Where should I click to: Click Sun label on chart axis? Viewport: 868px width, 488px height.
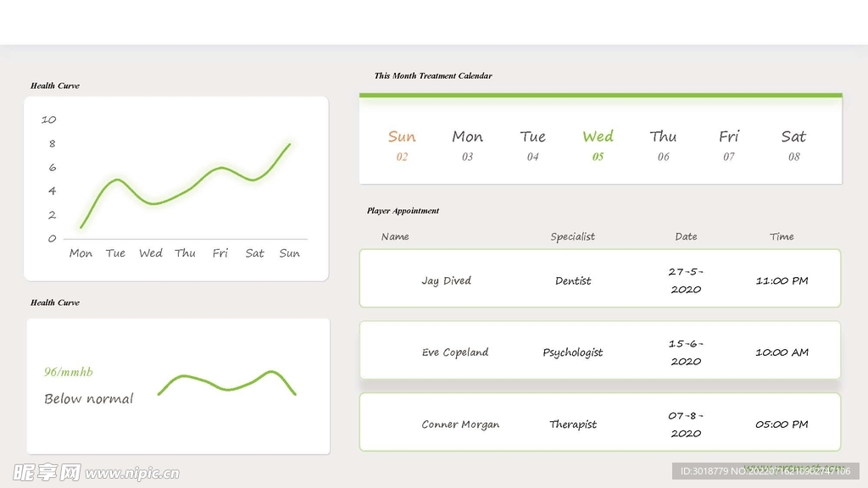[289, 252]
